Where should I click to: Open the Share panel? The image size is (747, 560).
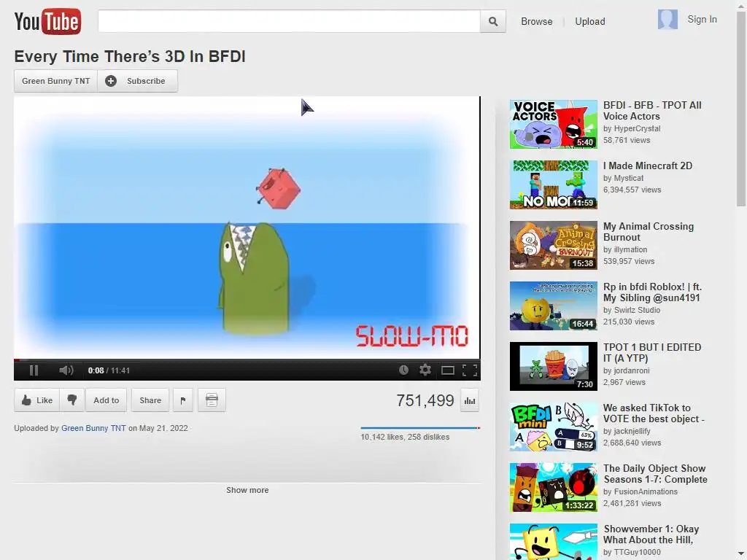150,400
